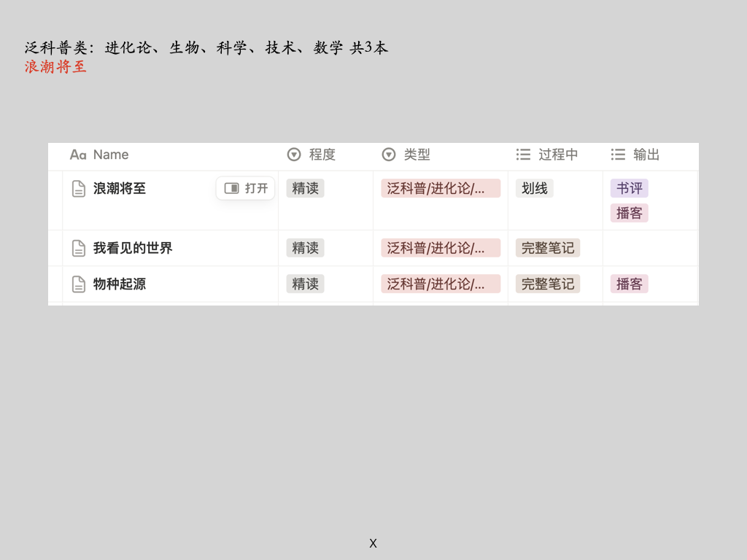Open the 浪潮将至 page with 打开 button
Screen dimensions: 747x560
pos(246,188)
